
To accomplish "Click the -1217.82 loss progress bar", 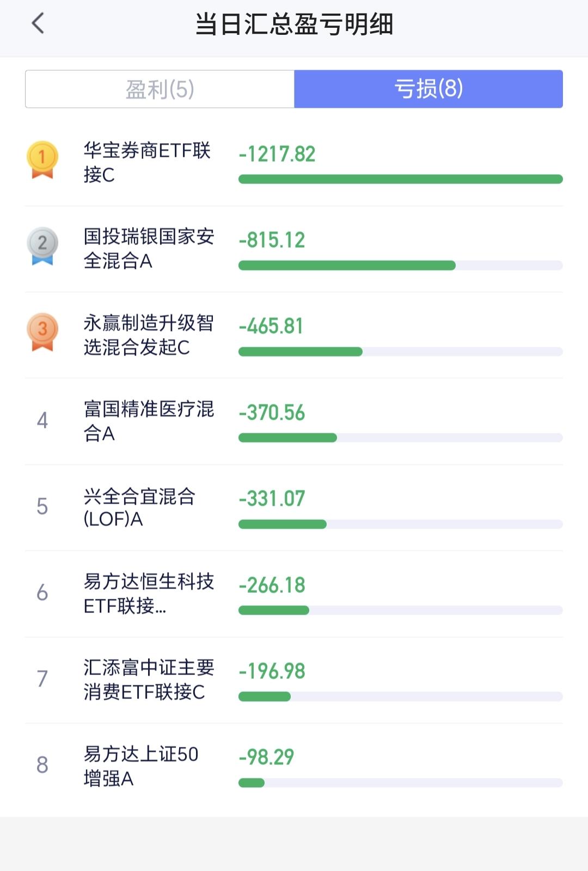I will tap(401, 179).
